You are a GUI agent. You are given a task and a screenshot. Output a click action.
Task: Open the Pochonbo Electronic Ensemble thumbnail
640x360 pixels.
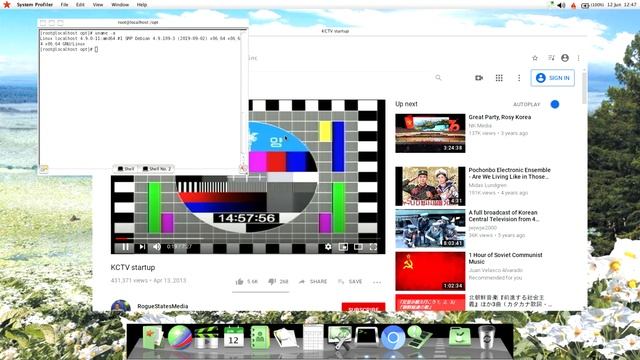coord(430,186)
